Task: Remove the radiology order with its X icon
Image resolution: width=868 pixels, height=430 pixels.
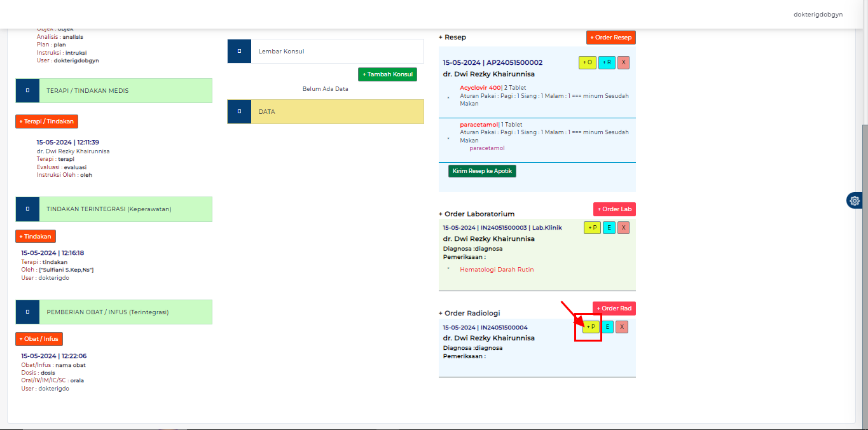Action: tap(623, 326)
